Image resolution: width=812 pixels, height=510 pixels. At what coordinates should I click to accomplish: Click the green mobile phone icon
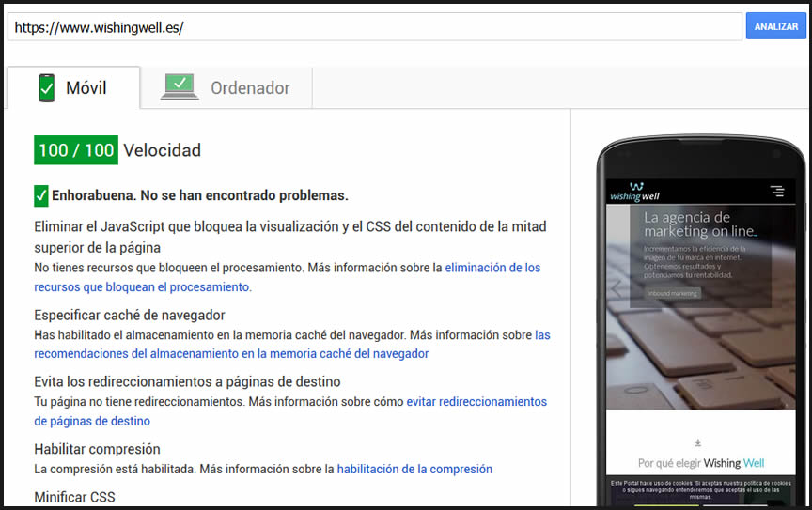47,88
